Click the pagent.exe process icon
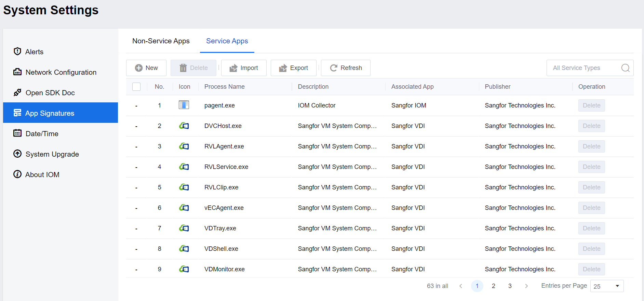Viewport: 644px width, 301px height. pos(184,105)
